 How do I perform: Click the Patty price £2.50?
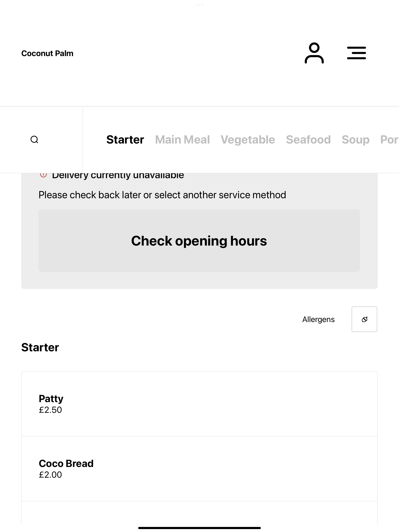(x=50, y=410)
